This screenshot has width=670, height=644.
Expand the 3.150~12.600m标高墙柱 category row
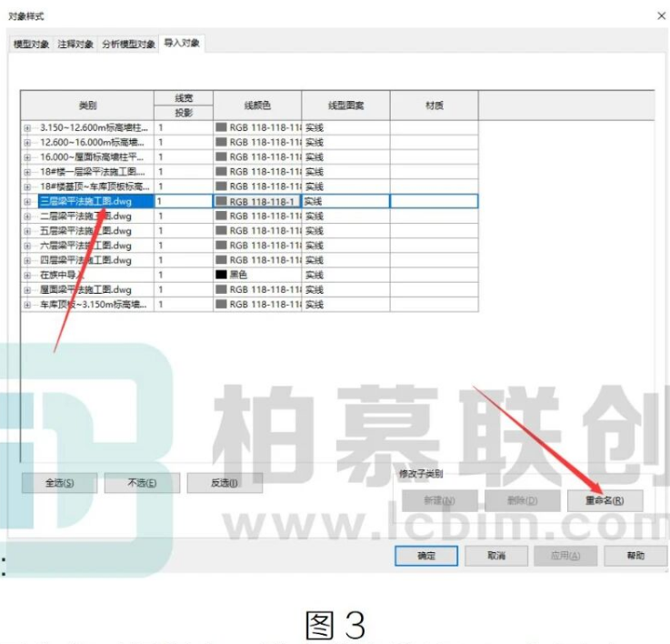[x=27, y=128]
